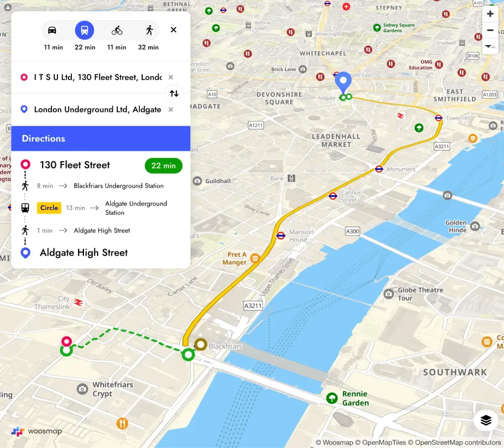The image size is (504, 448).
Task: Click the green 22 min duration badge
Action: (163, 166)
